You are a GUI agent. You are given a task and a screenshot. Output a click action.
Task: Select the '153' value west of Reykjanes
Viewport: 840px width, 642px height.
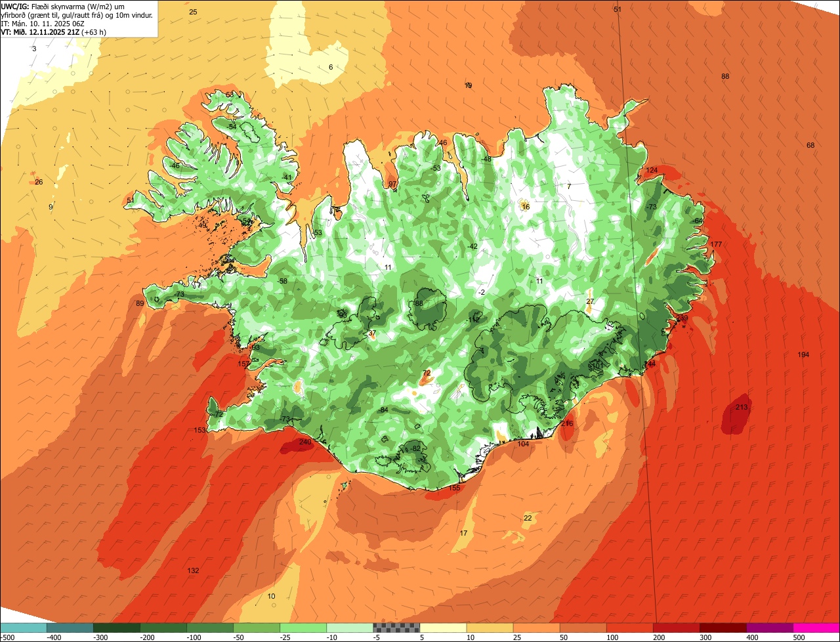[x=199, y=430]
